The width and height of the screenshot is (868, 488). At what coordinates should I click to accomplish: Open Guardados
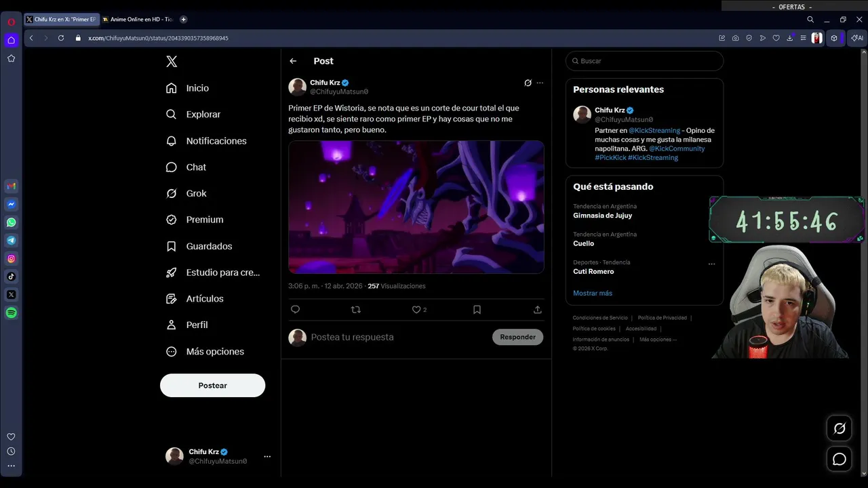click(x=200, y=246)
